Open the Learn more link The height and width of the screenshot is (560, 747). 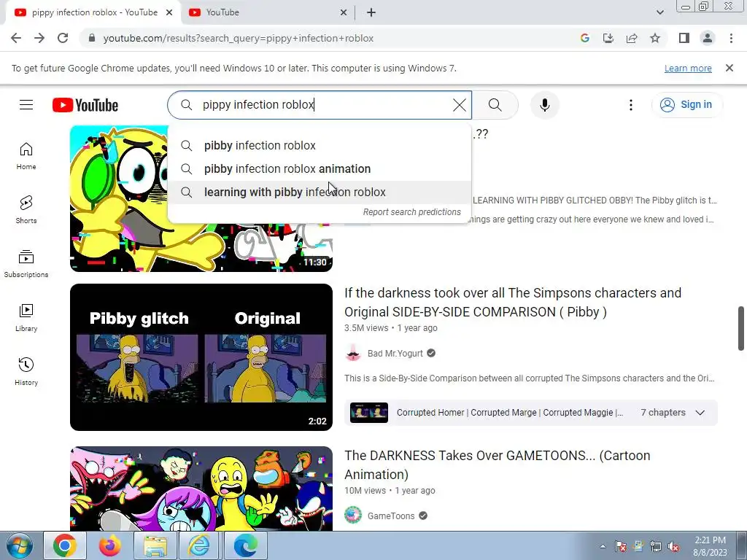(x=688, y=68)
